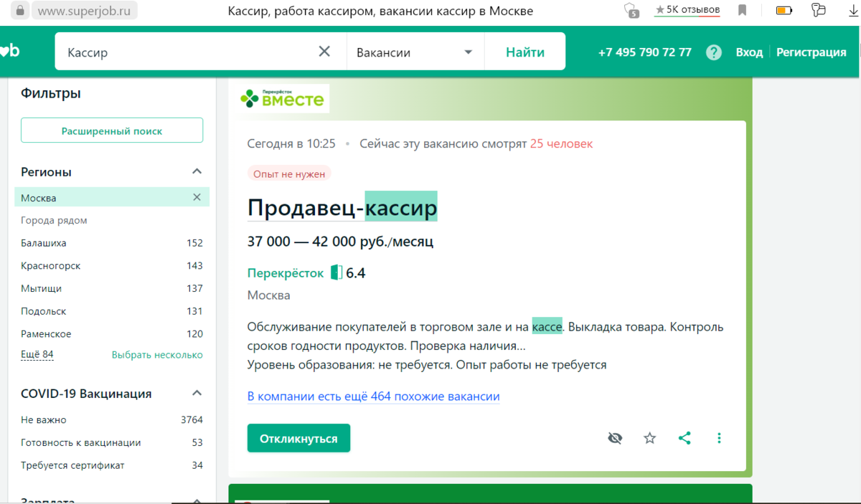Open the Перекрёсток Вместе company logo
Viewport: 861px width, 504px height.
[284, 98]
